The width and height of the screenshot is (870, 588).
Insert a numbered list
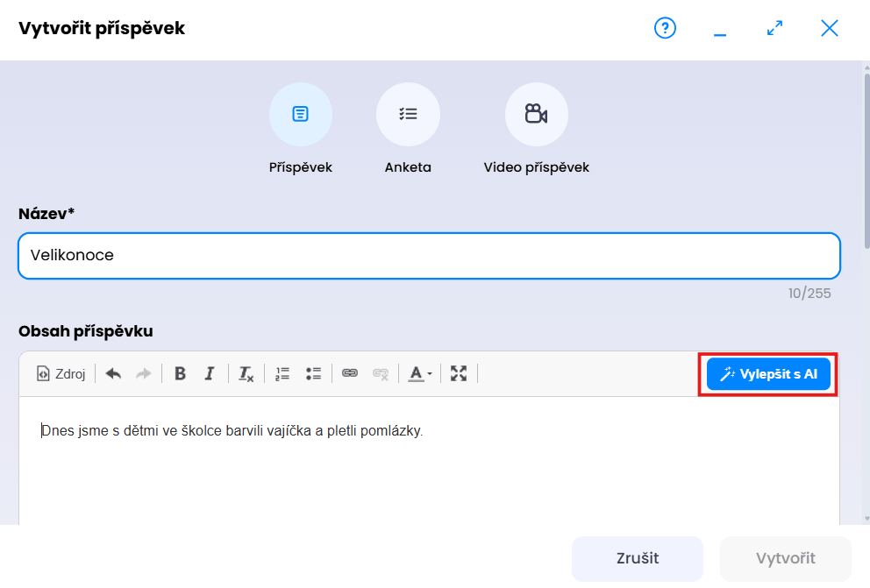[282, 373]
